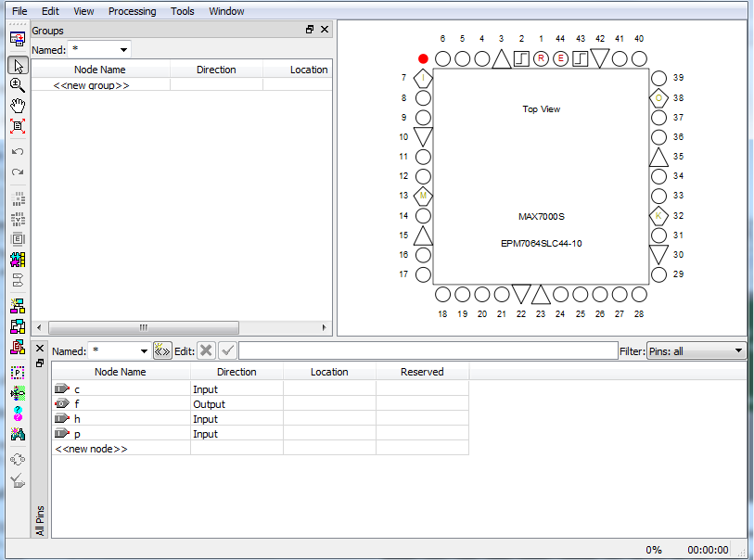Click the cyan and magenta question marks icon
Image resolution: width=754 pixels, height=560 pixels.
18,414
